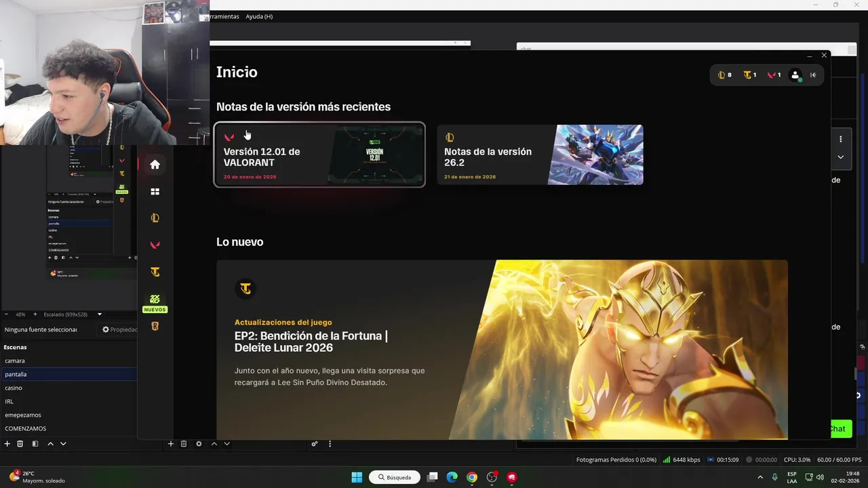Click 6448 kbps bitrate status entry
This screenshot has width=868, height=488.
[682, 460]
